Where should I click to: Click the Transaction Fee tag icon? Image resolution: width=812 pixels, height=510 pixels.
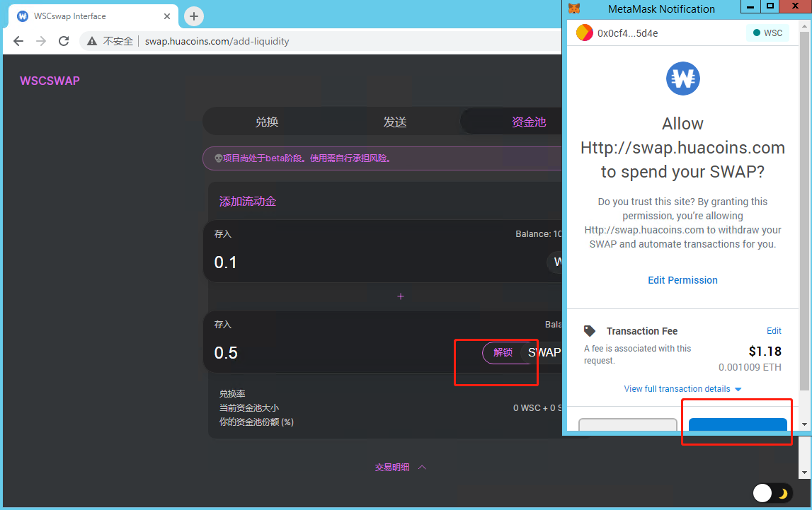pyautogui.click(x=590, y=330)
